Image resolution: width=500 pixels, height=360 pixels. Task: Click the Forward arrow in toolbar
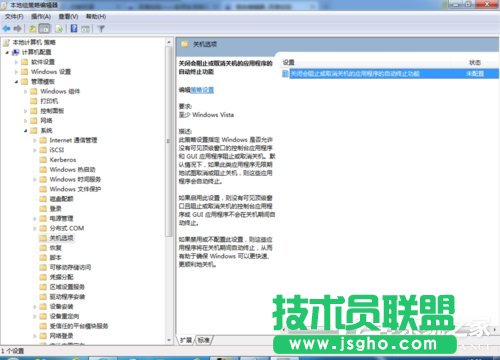18,29
